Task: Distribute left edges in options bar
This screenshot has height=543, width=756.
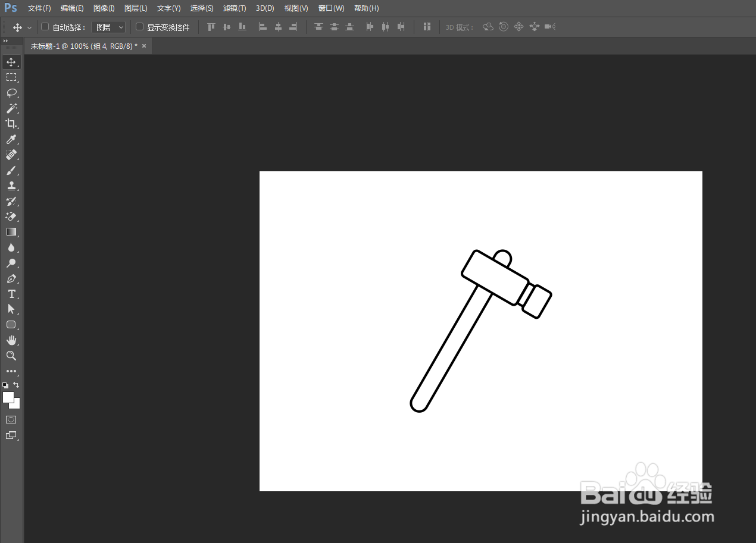Action: [370, 27]
